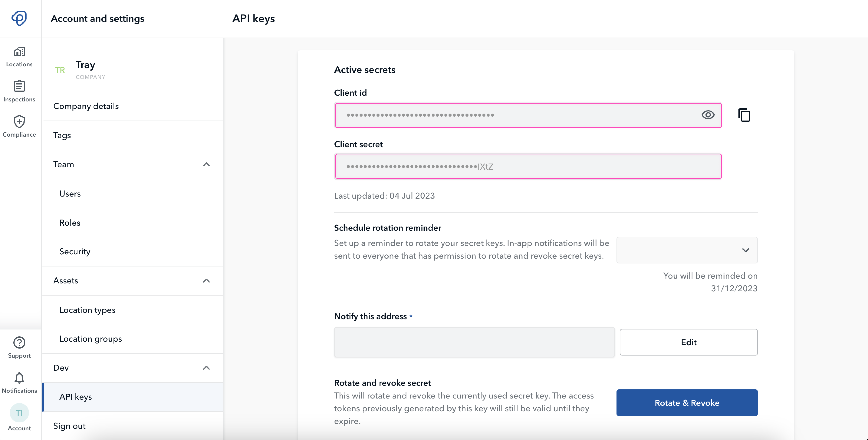
Task: Copy the Client id using copy icon
Action: 744,115
